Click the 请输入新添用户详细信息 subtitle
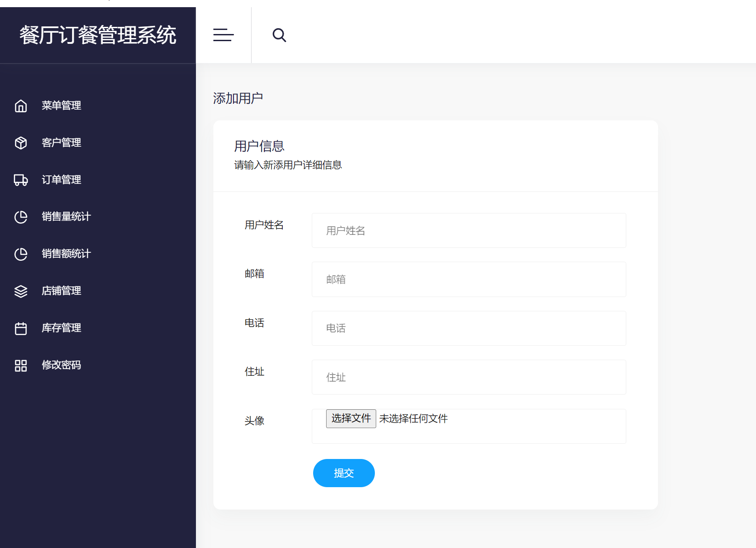756x548 pixels. point(288,165)
